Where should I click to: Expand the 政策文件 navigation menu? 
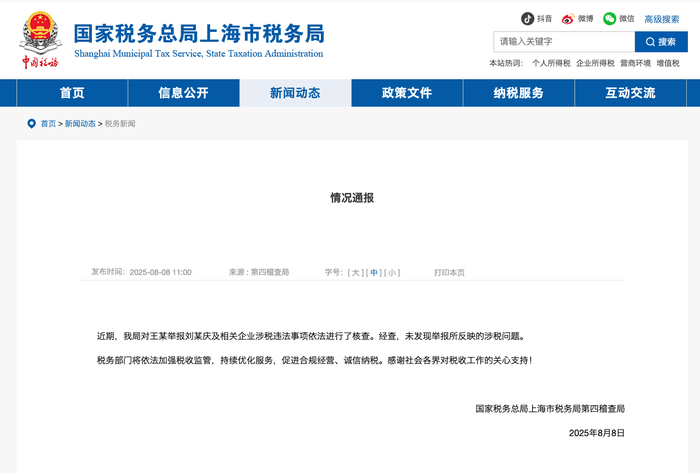pos(407,93)
